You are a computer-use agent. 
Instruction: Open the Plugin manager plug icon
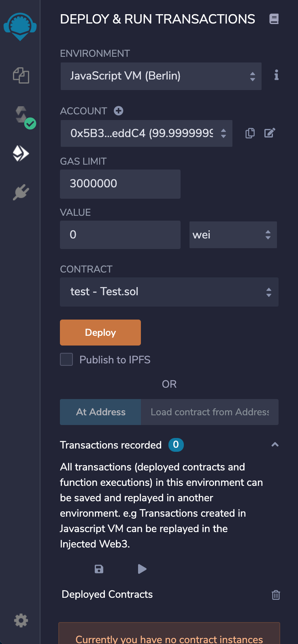[x=21, y=192]
